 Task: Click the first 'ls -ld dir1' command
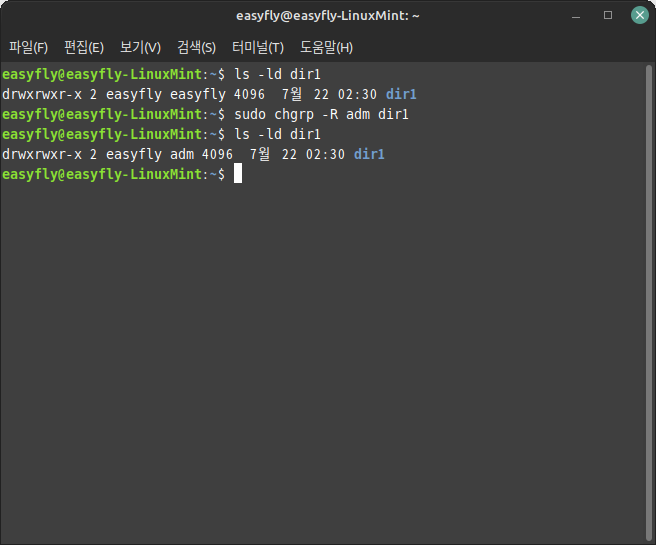(277, 74)
